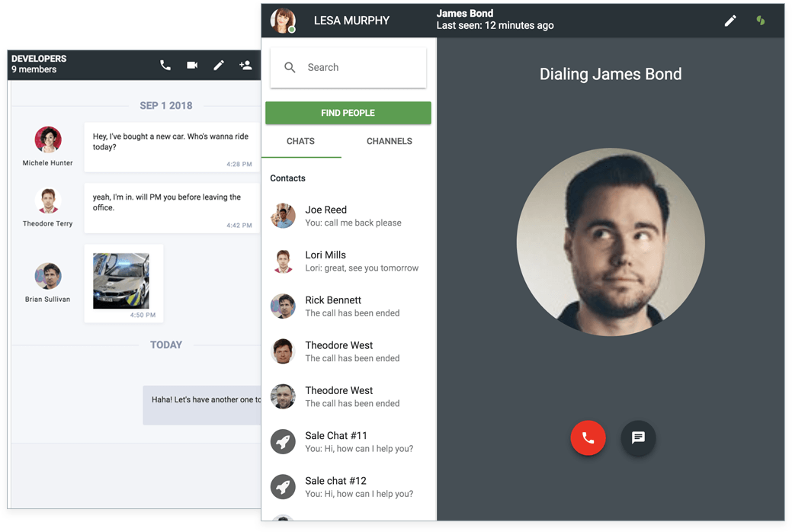Switch to the Channels tab
The height and width of the screenshot is (532, 792).
point(389,142)
